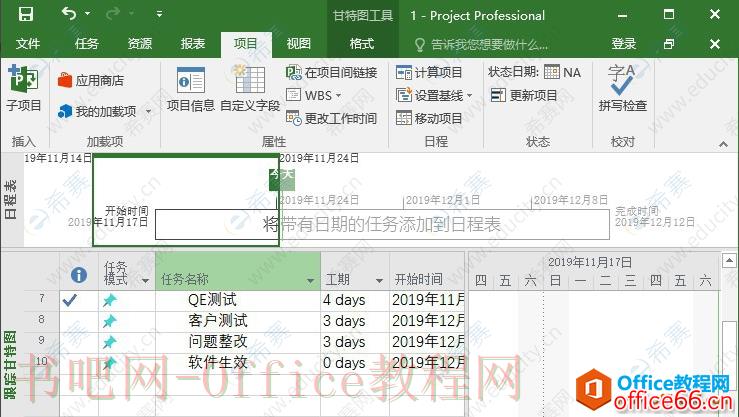
Task: Click the completed checkmark in row 7
Action: (70, 300)
